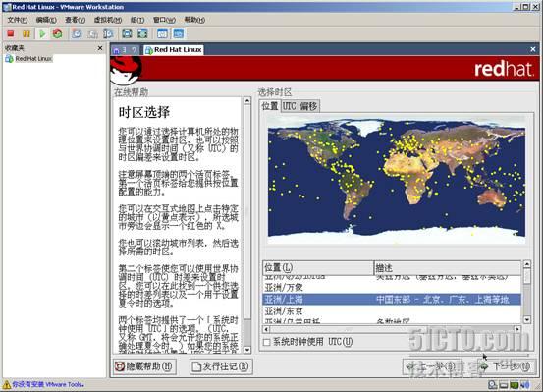543x392 pixels.
Task: Click the Console view toolbar icon
Action: point(178,33)
